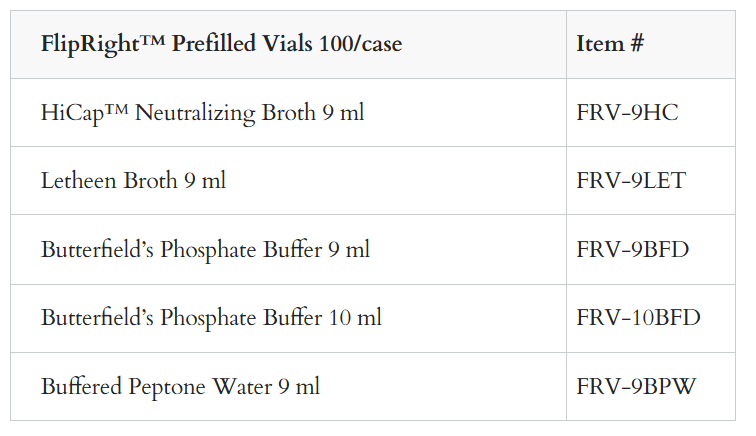Click item number FRV-9LET
The image size is (756, 436).
coord(631,181)
